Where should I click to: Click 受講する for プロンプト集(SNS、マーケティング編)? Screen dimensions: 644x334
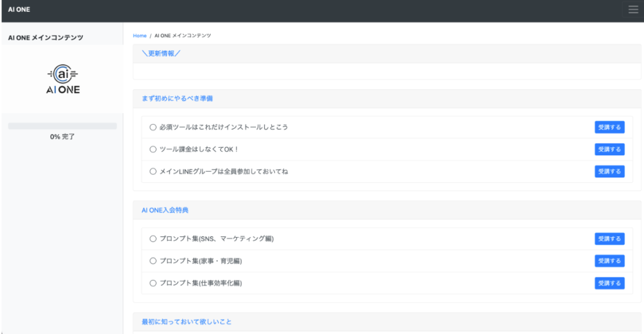pos(609,238)
